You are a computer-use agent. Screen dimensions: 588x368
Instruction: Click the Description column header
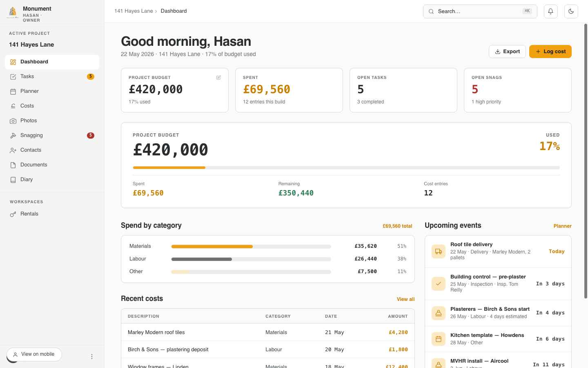[x=143, y=316]
